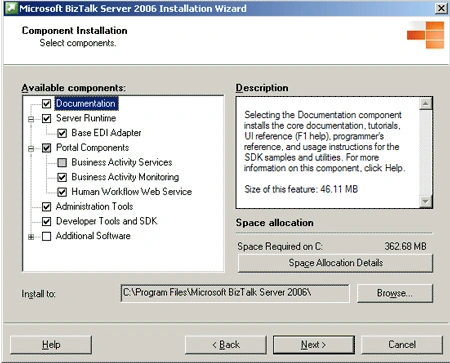The image size is (450, 363).
Task: Select Business Activity Monitoring label
Action: click(x=125, y=177)
